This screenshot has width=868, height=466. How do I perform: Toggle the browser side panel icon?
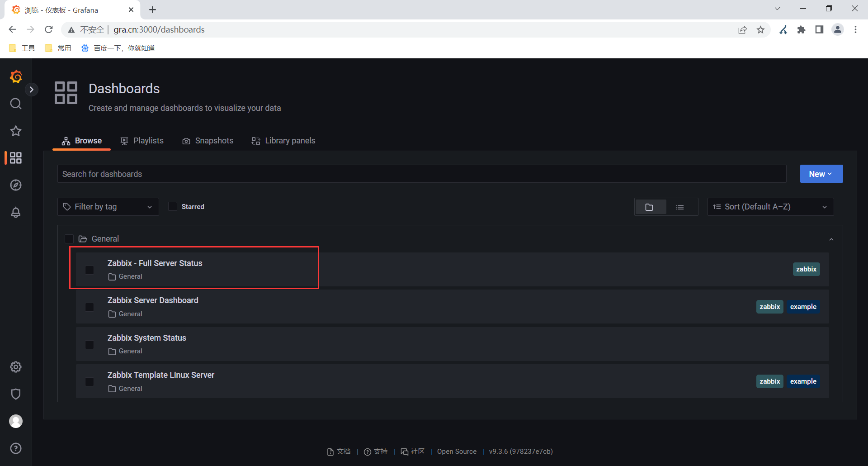click(819, 30)
